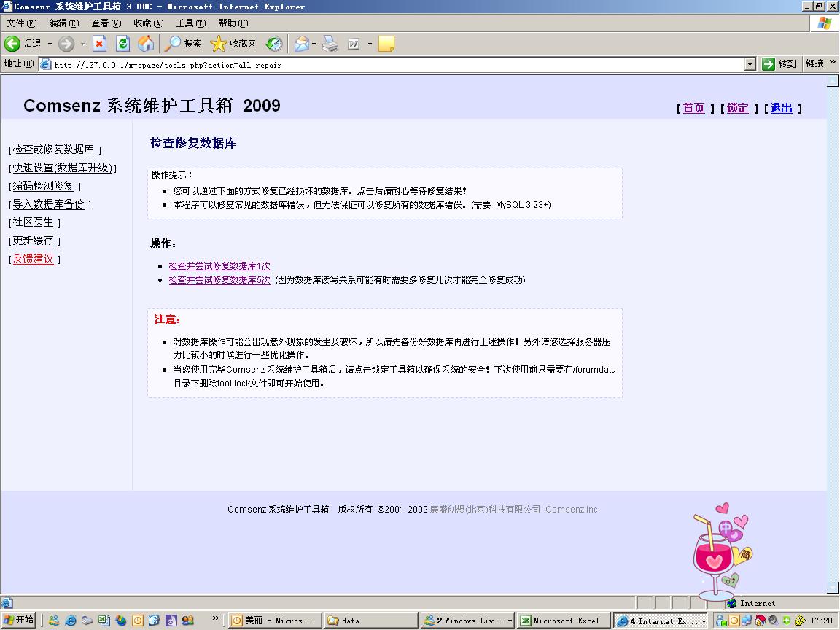
Task: Click the Mail envelope icon
Action: [x=302, y=44]
